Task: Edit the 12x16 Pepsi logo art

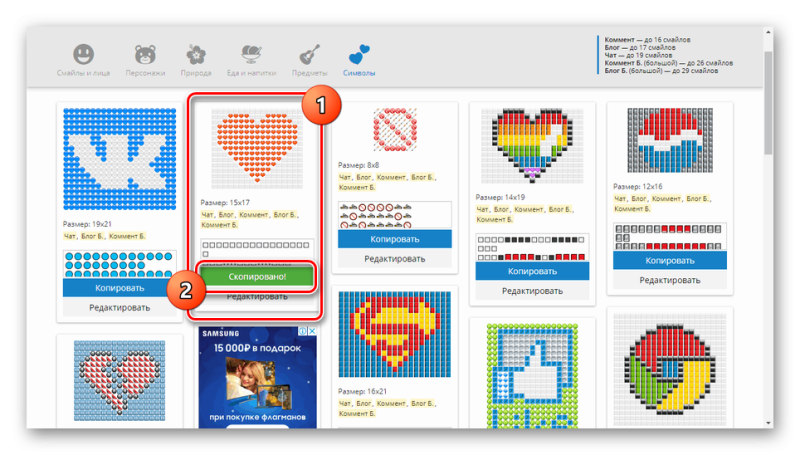Action: point(670,280)
